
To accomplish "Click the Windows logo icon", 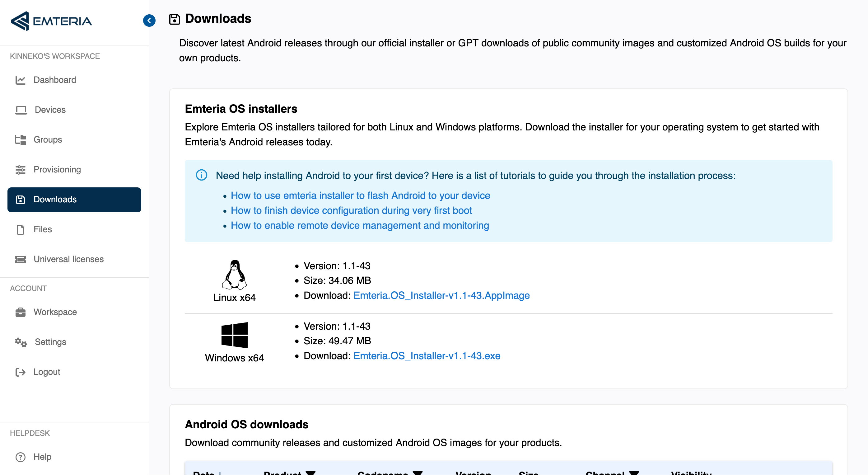I will pos(235,335).
